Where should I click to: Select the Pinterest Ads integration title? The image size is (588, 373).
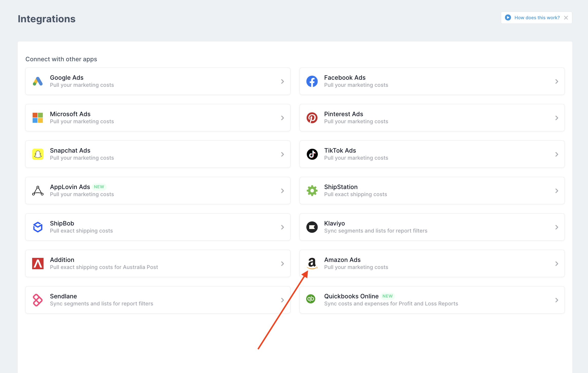coord(343,114)
